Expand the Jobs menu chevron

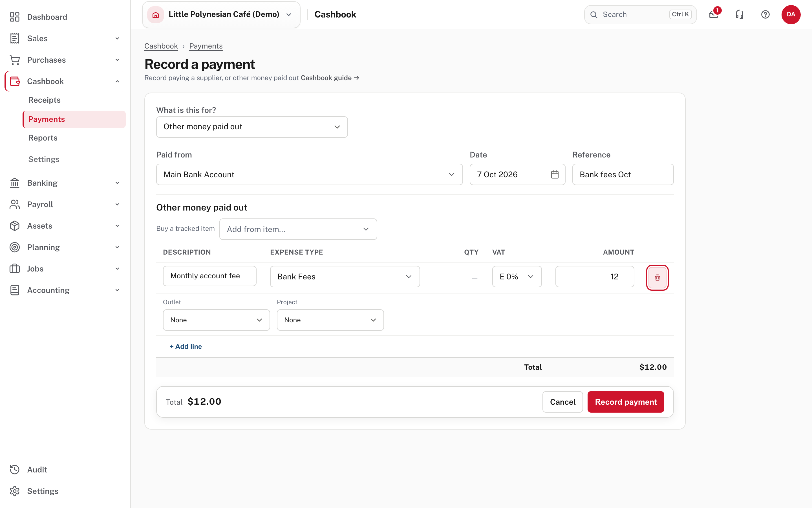click(x=117, y=269)
